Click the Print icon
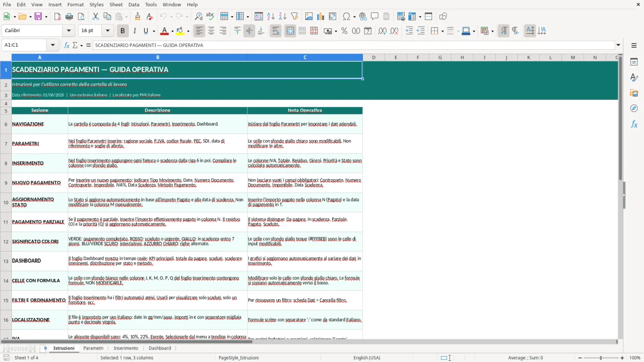Image resolution: width=644 pixels, height=362 pixels. pyautogui.click(x=69, y=17)
